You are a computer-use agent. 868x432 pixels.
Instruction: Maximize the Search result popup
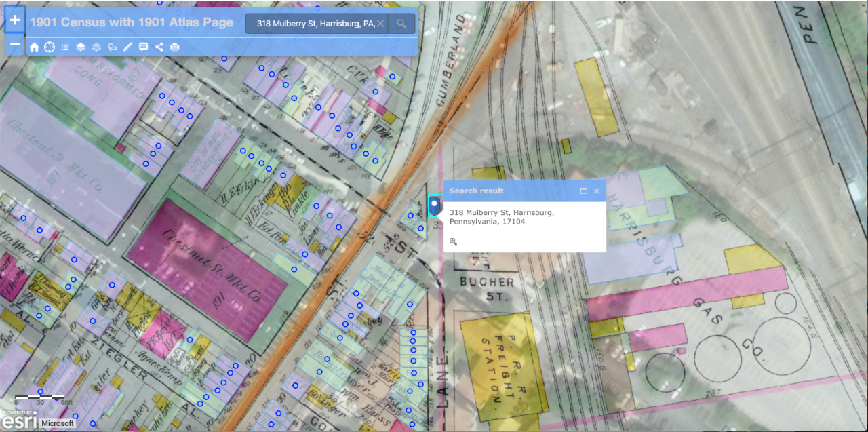[583, 191]
